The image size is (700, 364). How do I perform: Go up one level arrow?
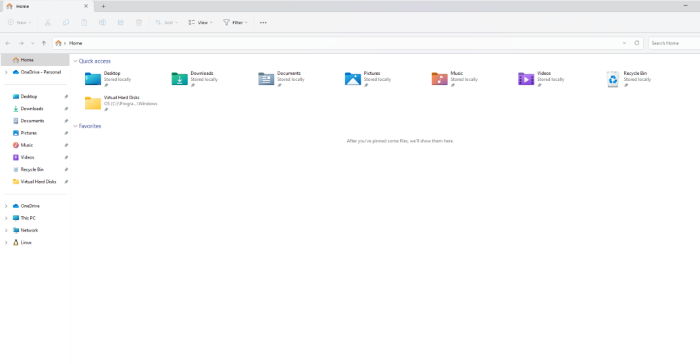(x=44, y=43)
